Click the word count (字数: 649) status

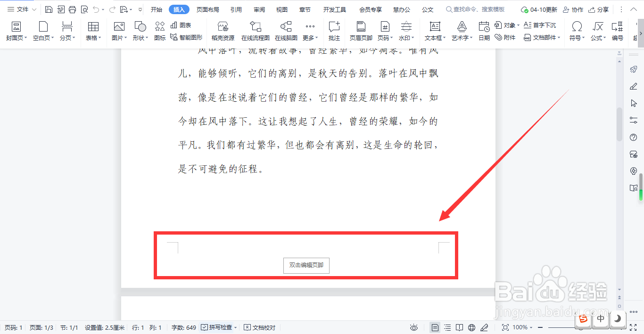click(184, 327)
